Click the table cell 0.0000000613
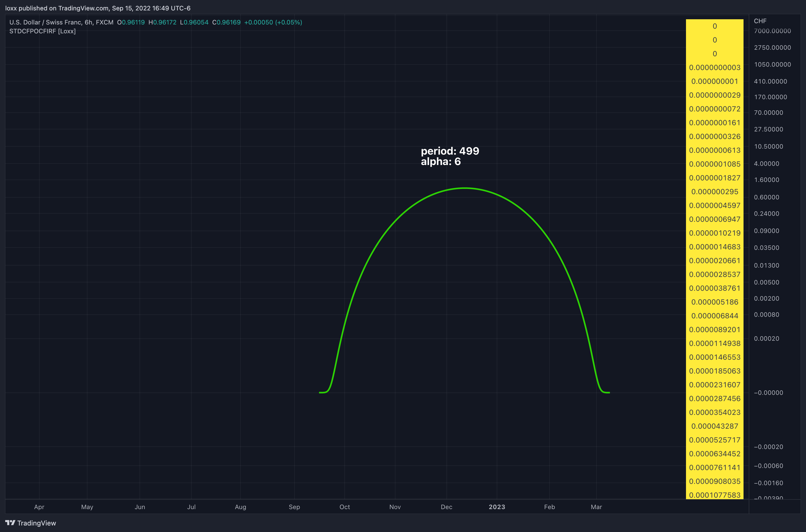The width and height of the screenshot is (806, 532). pyautogui.click(x=715, y=150)
